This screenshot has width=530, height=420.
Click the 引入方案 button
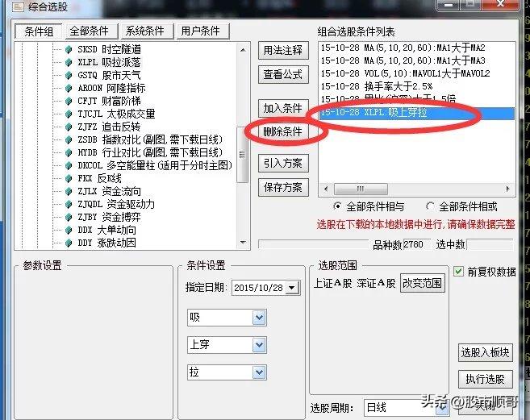(283, 164)
